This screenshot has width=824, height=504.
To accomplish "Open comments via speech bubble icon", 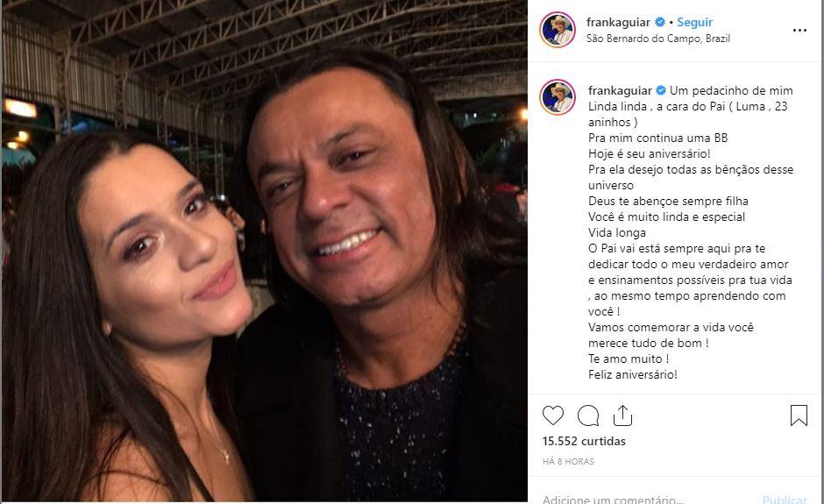I will click(588, 415).
